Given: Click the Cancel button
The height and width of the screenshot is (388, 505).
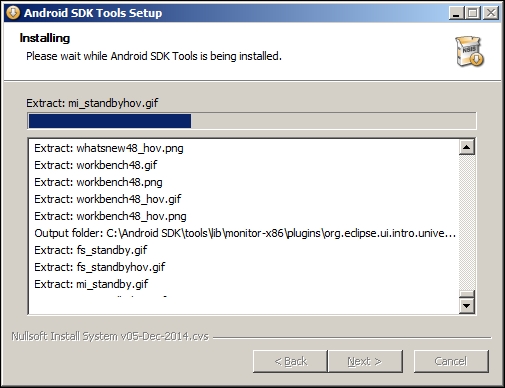Looking at the screenshot, I should point(451,361).
